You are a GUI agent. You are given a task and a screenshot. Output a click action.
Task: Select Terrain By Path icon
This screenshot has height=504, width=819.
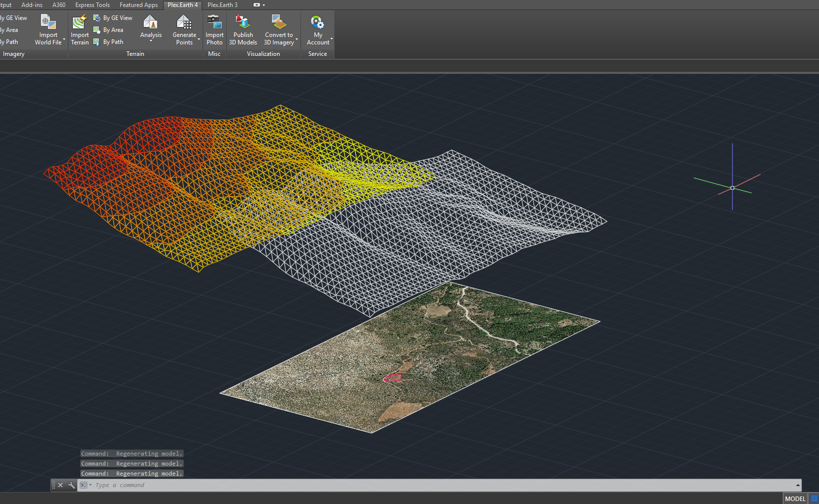click(97, 42)
